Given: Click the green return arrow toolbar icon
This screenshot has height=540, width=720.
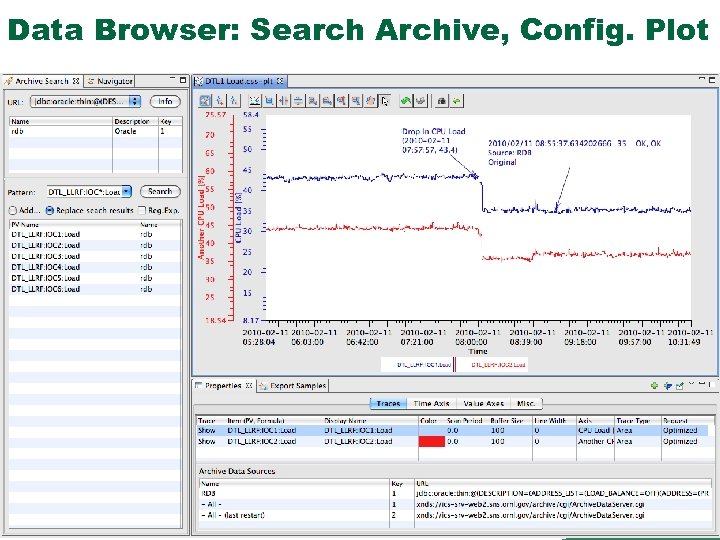Looking at the screenshot, I should pos(456,101).
